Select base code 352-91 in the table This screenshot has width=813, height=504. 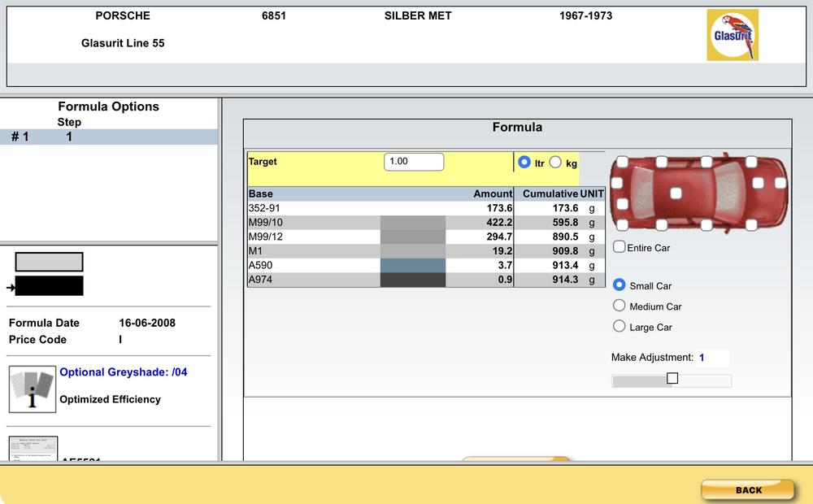(264, 208)
